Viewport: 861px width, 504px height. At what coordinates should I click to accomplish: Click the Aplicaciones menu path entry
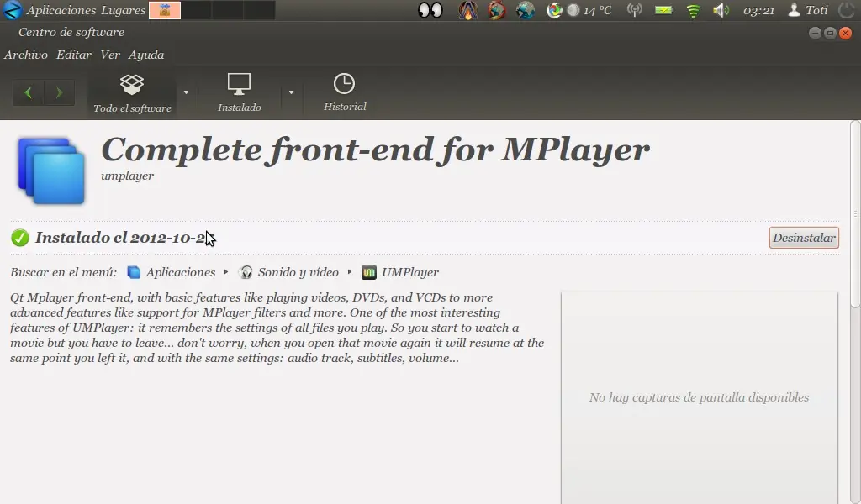[180, 272]
